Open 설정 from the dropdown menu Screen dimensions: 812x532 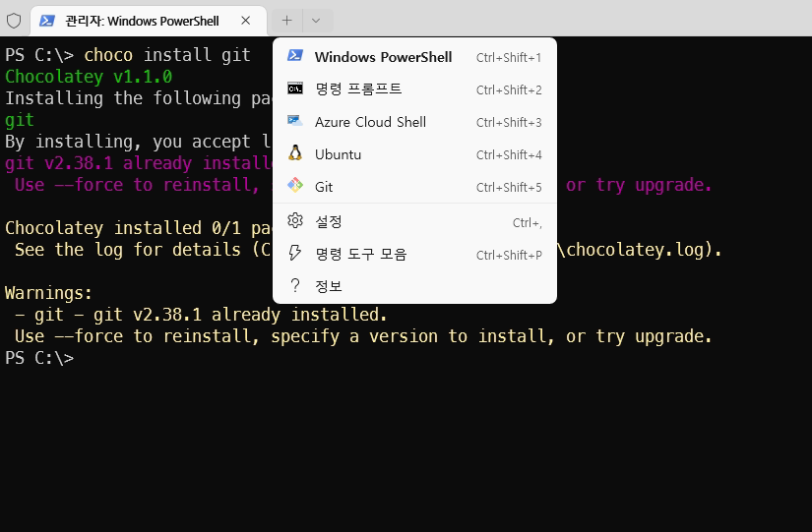point(414,222)
